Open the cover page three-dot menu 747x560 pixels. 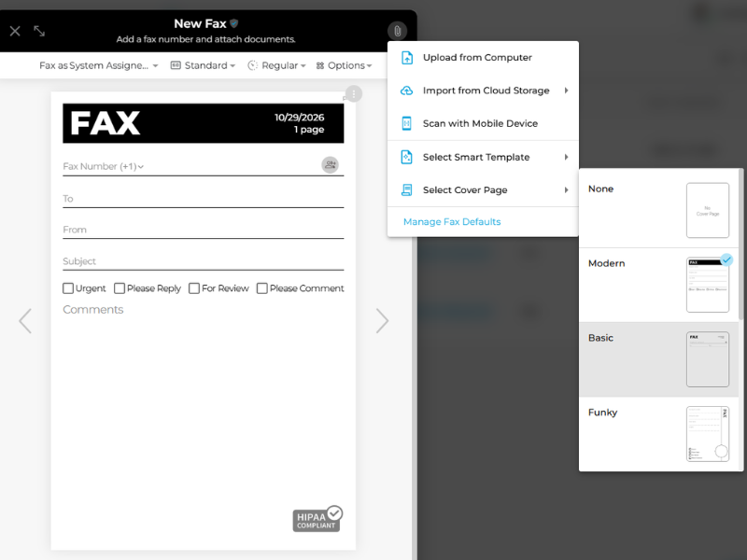pyautogui.click(x=354, y=94)
